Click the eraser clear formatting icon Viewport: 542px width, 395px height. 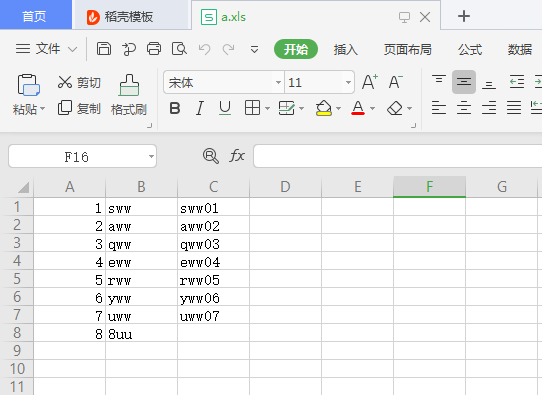click(395, 109)
